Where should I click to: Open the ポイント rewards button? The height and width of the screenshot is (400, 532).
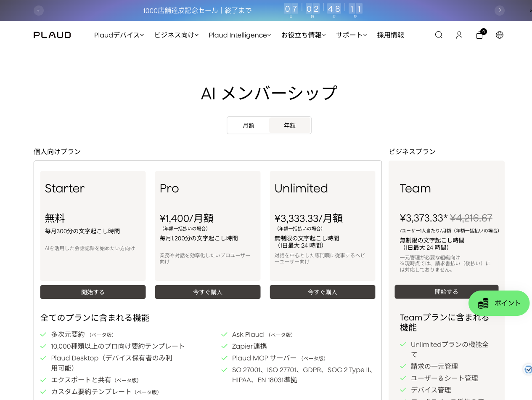pos(499,303)
